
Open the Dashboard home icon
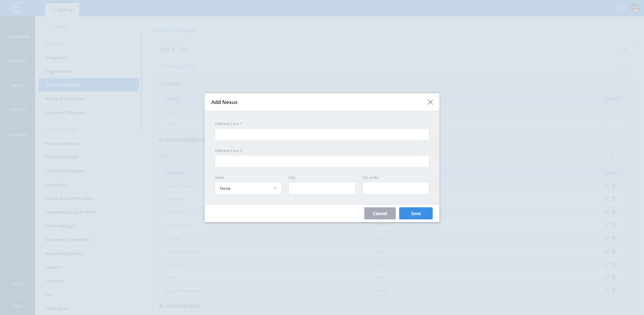point(17,28)
